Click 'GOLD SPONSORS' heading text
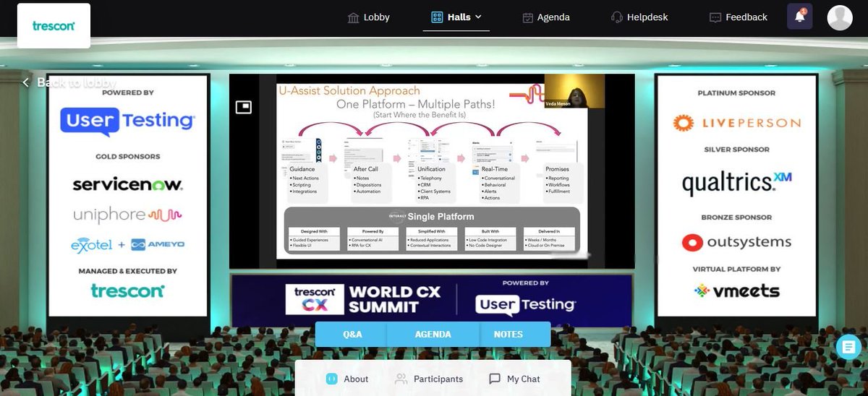This screenshot has height=396, width=868. pyautogui.click(x=128, y=156)
